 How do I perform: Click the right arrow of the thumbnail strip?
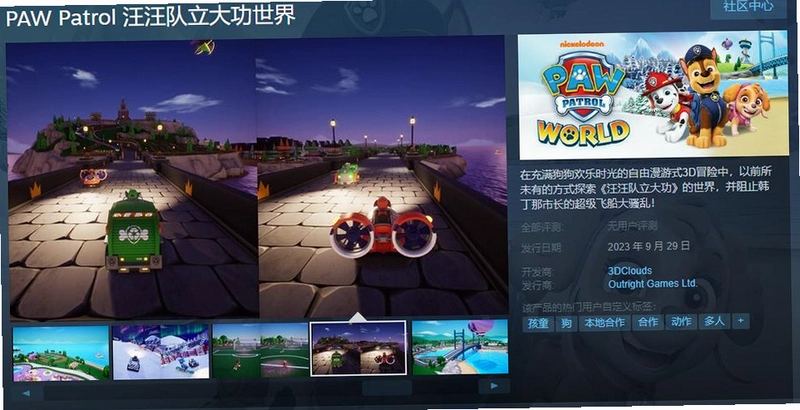coord(494,386)
